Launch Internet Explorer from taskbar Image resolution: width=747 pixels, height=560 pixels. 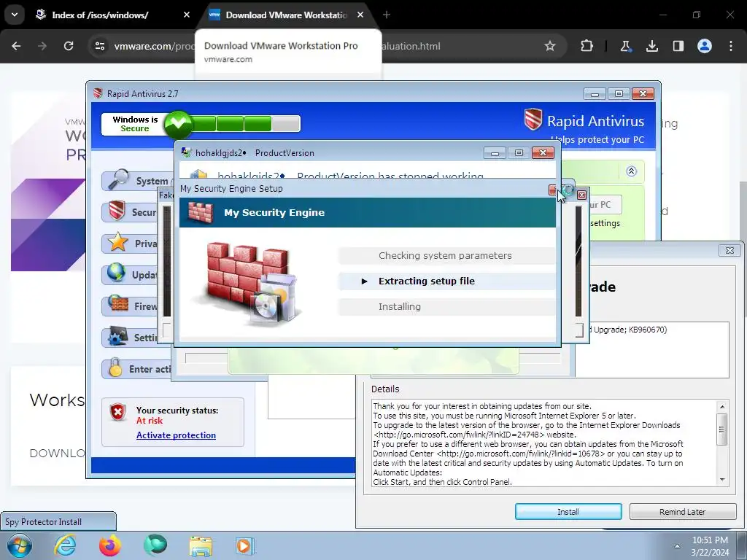pyautogui.click(x=65, y=545)
